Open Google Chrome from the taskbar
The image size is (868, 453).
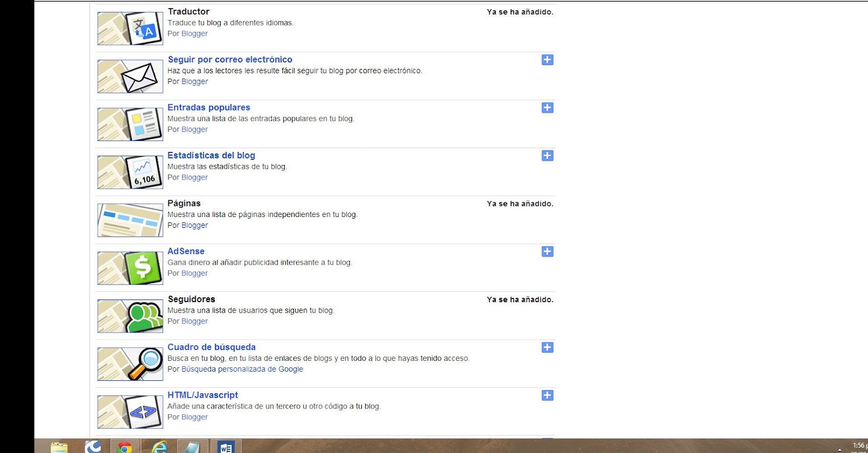click(x=125, y=446)
